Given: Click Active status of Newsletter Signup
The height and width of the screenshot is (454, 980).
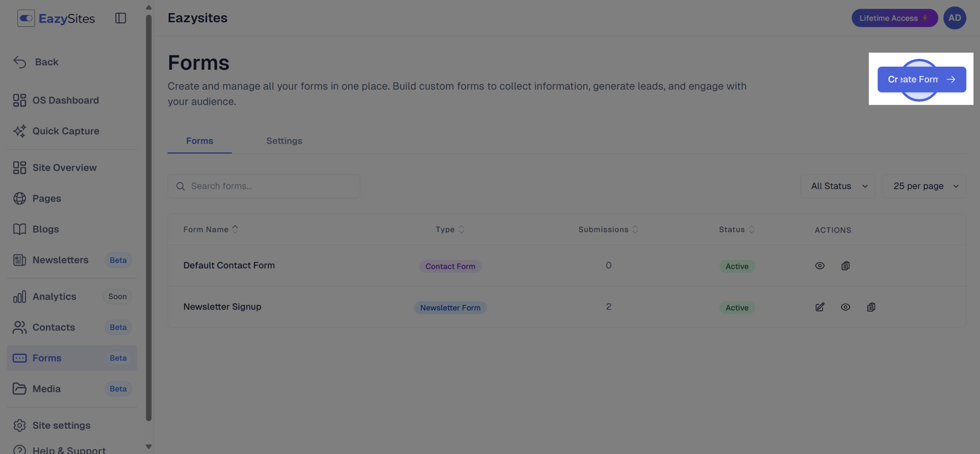Looking at the screenshot, I should coord(737,308).
